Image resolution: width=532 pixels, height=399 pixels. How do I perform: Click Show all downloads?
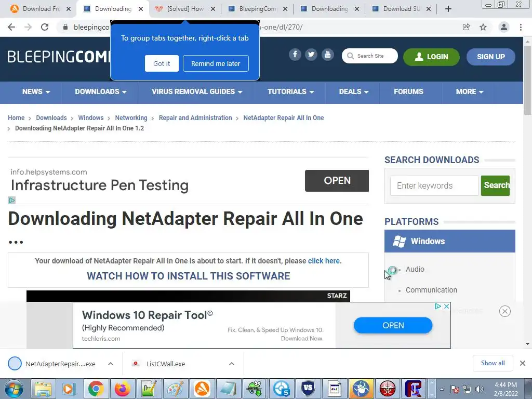tap(493, 363)
